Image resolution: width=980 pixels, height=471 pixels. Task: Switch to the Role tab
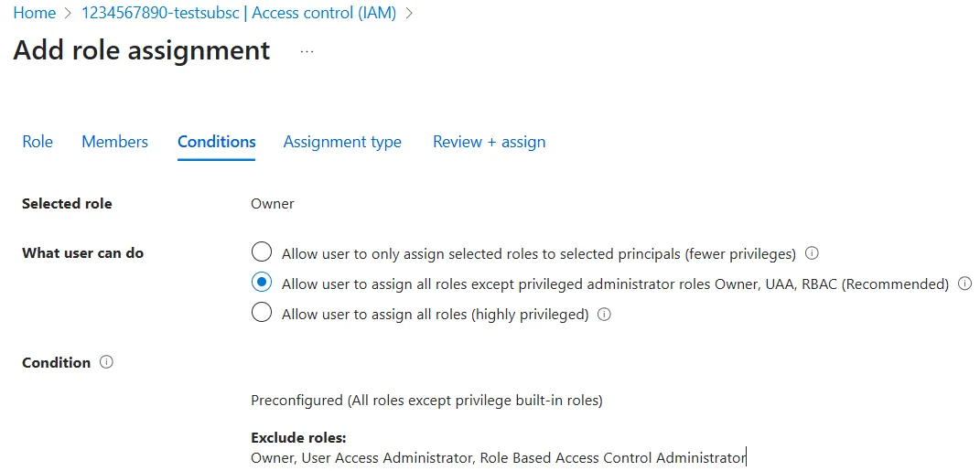[38, 142]
